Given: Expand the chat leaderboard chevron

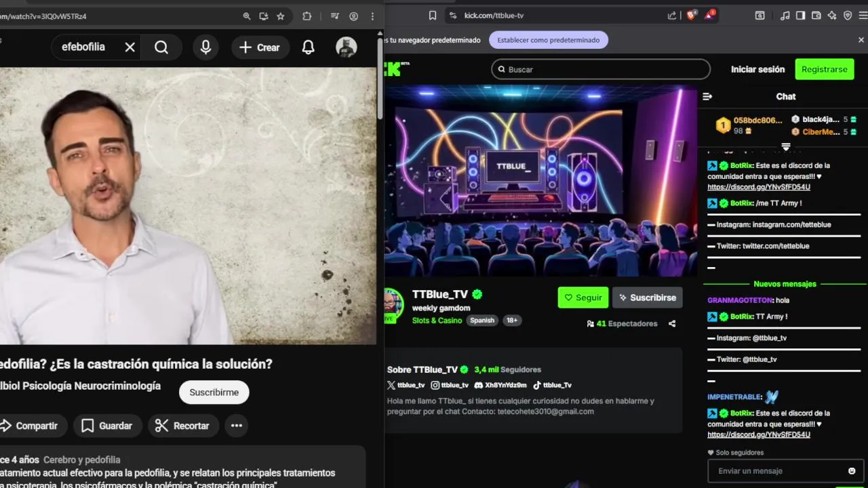Looking at the screenshot, I should 786,147.
